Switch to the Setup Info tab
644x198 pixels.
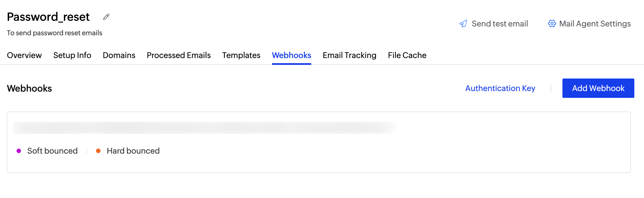coord(72,55)
